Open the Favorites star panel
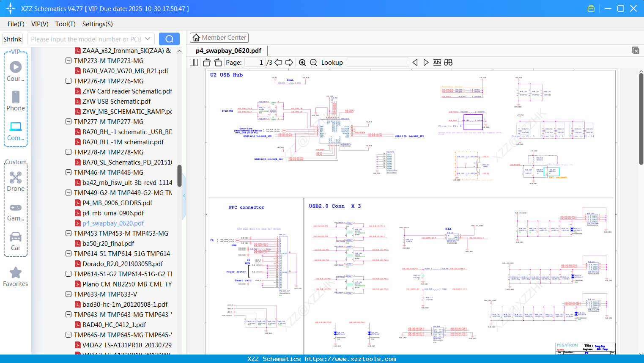Image resolution: width=644 pixels, height=363 pixels. 16,277
